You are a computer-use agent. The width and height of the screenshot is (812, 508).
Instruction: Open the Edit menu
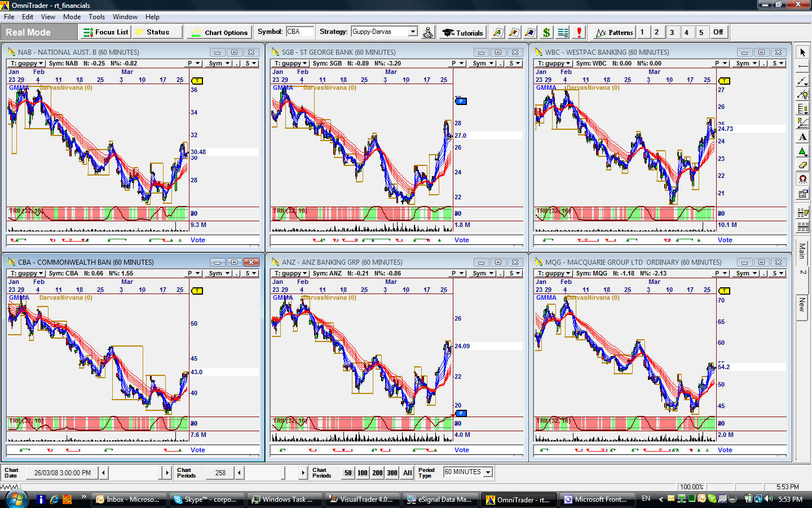tap(28, 17)
